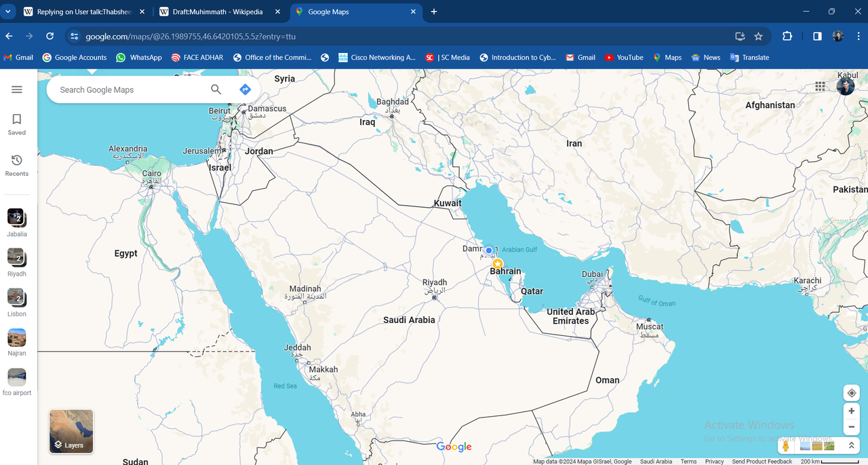Open the Saved places panel
Image resolution: width=868 pixels, height=465 pixels.
pos(17,124)
